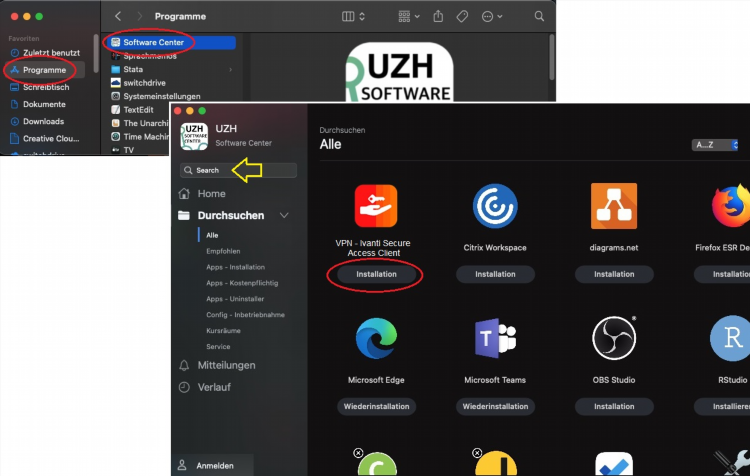
Task: Click the Home house icon
Action: point(184,193)
